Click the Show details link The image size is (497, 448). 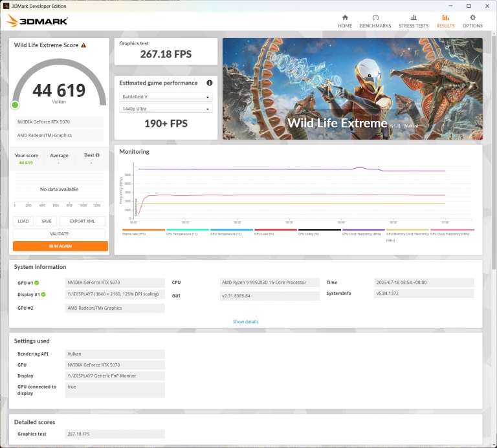pyautogui.click(x=246, y=322)
